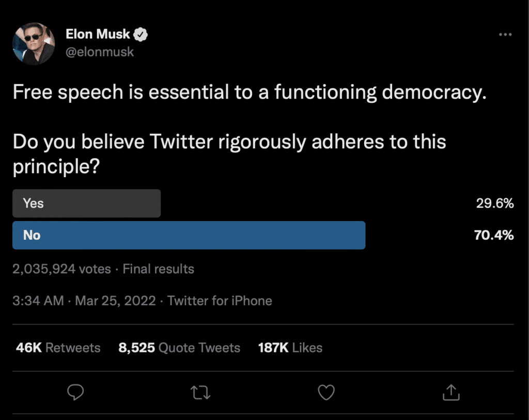Open the share upload icon
Image resolution: width=529 pixels, height=420 pixels.
coord(451,392)
